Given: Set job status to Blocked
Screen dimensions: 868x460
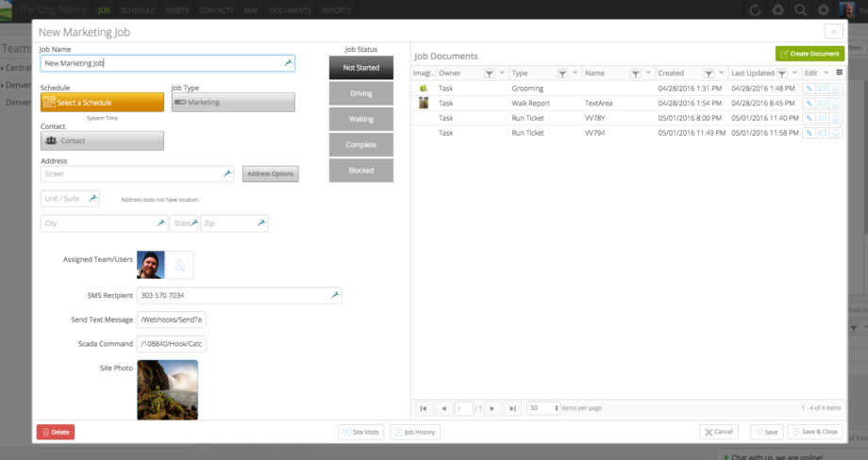Looking at the screenshot, I should pyautogui.click(x=361, y=171).
